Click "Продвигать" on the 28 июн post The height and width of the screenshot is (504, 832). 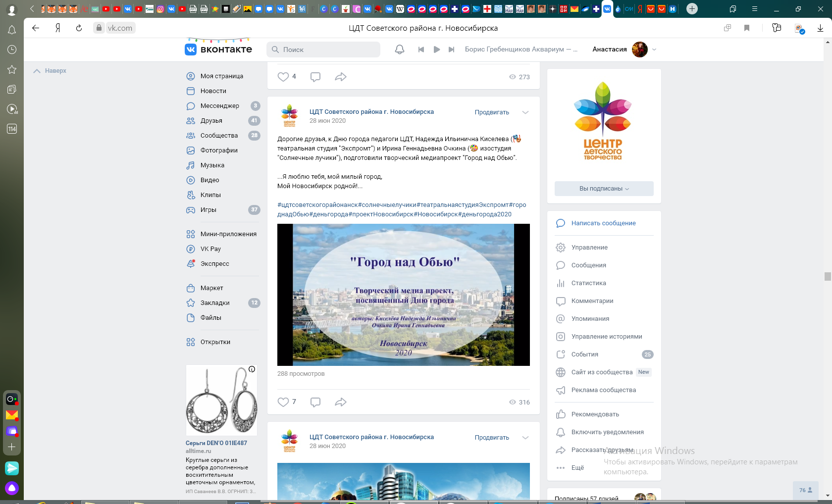(492, 112)
